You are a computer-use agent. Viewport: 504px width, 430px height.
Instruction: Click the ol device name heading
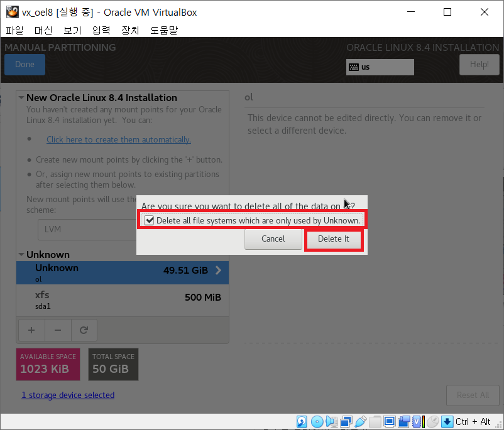tap(249, 97)
